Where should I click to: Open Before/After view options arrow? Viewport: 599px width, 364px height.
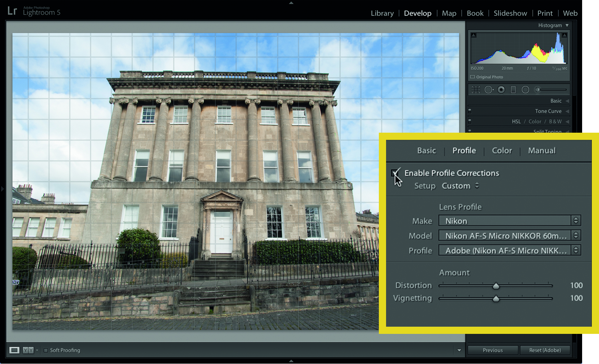coord(37,350)
